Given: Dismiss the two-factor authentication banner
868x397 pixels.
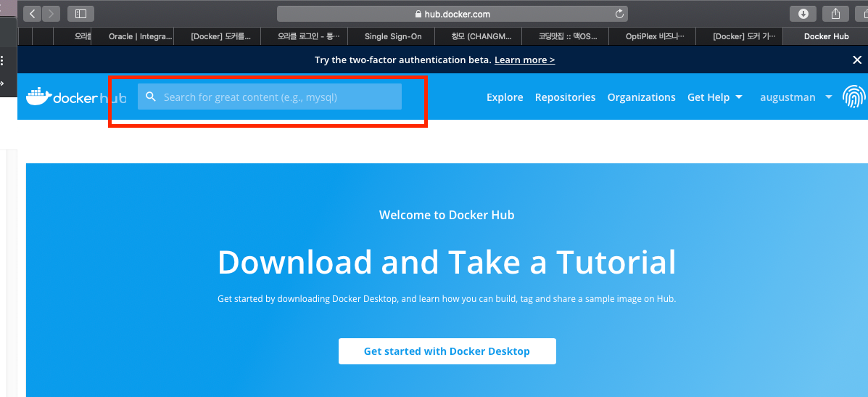Looking at the screenshot, I should point(857,60).
